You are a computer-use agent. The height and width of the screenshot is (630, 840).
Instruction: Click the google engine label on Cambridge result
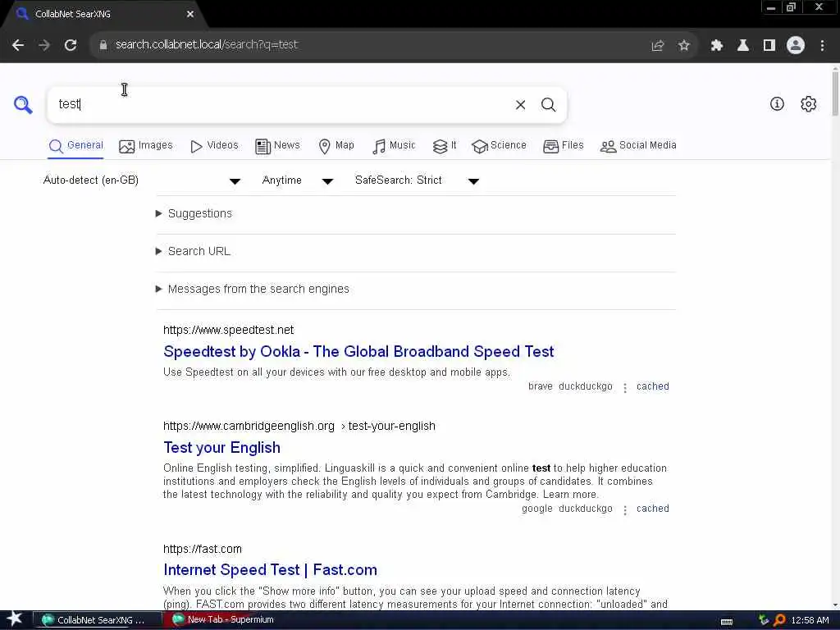tap(536, 509)
